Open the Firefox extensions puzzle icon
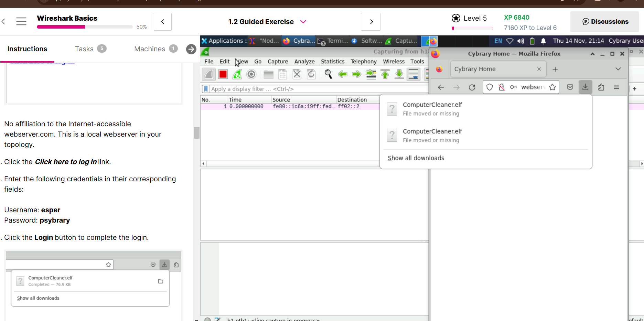The width and height of the screenshot is (644, 321). click(601, 87)
